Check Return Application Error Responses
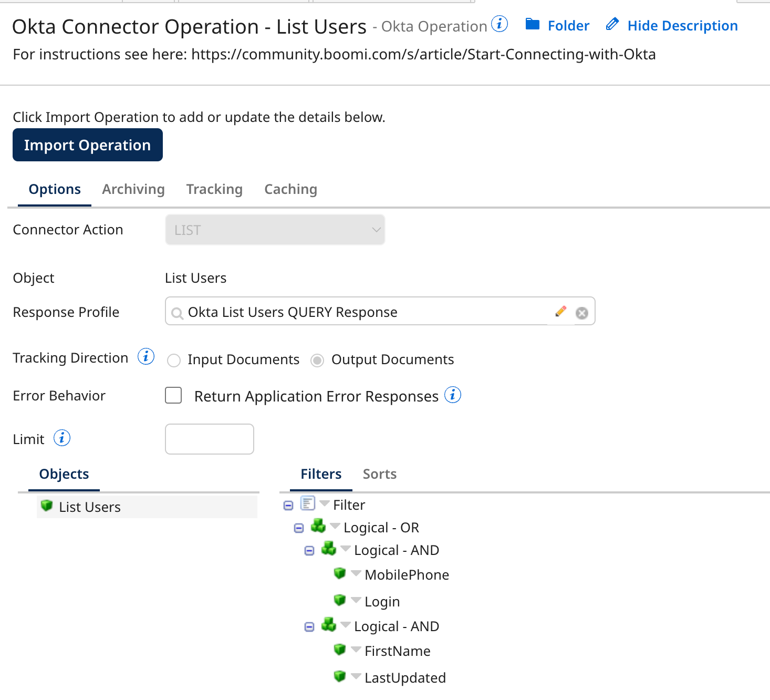Screen dimensions: 770x700 (x=173, y=395)
